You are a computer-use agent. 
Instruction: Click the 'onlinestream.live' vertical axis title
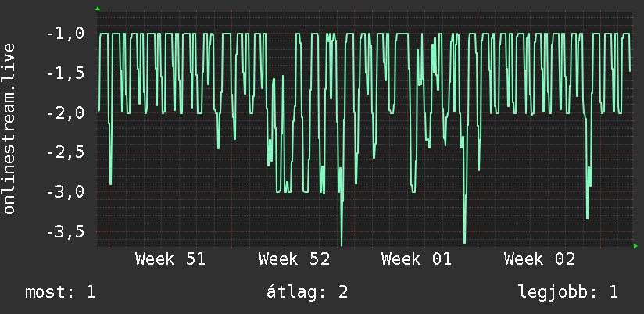9,128
